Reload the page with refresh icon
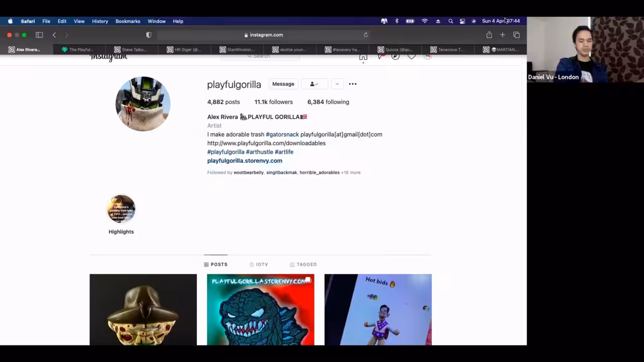This screenshot has height=362, width=644. click(366, 35)
